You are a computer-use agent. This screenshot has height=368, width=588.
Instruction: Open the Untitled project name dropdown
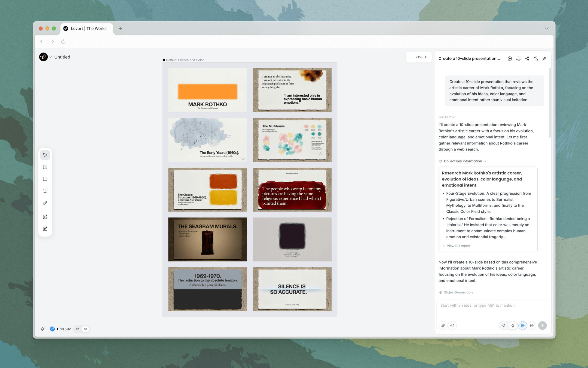pos(50,57)
